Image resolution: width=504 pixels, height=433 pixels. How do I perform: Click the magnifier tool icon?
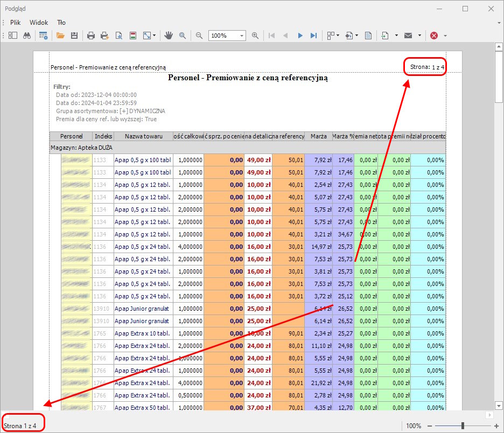coord(183,36)
